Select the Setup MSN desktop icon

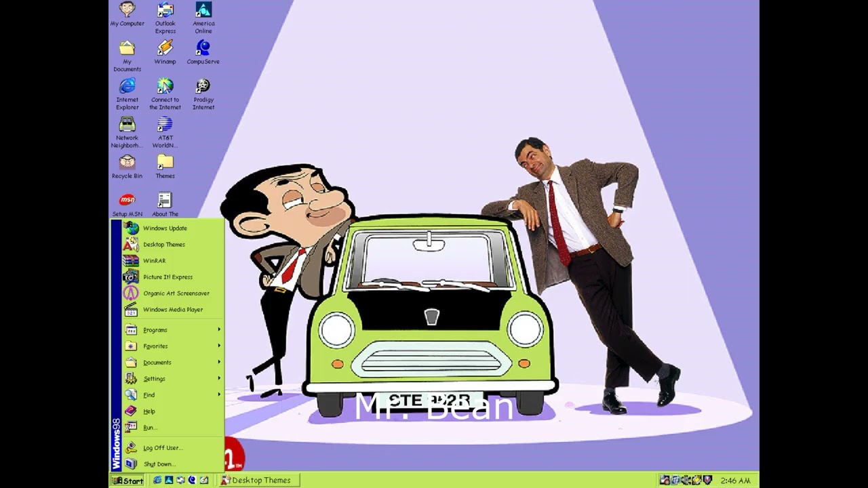[x=127, y=205]
